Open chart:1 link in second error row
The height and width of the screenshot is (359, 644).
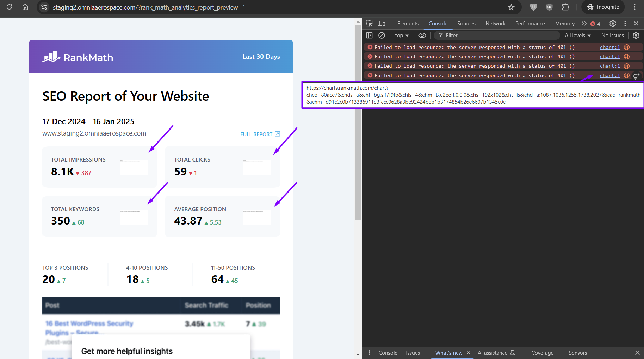coord(610,56)
